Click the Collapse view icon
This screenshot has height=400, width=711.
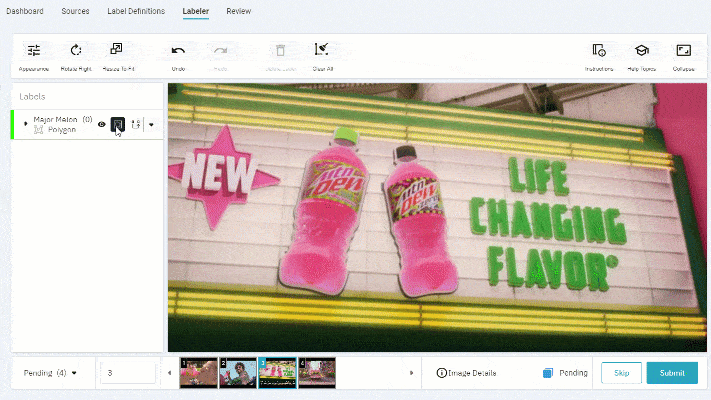(684, 51)
